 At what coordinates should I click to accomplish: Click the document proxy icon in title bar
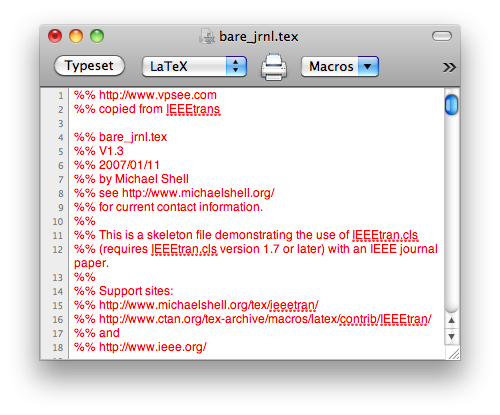pyautogui.click(x=207, y=36)
